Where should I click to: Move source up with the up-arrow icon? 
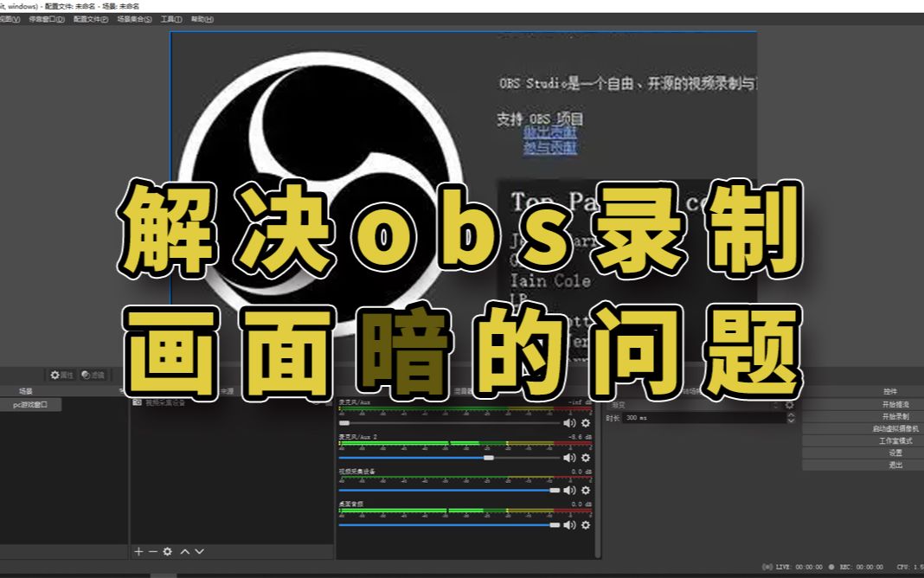click(x=184, y=551)
